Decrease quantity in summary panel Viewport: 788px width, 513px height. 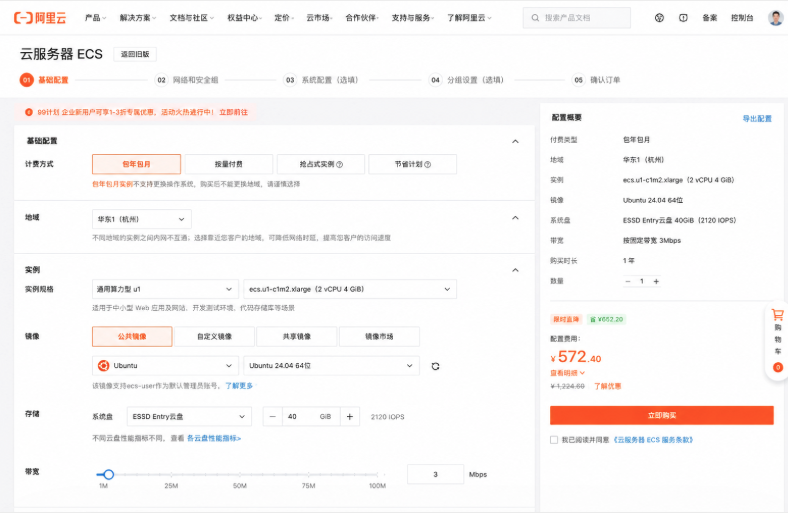coord(628,281)
